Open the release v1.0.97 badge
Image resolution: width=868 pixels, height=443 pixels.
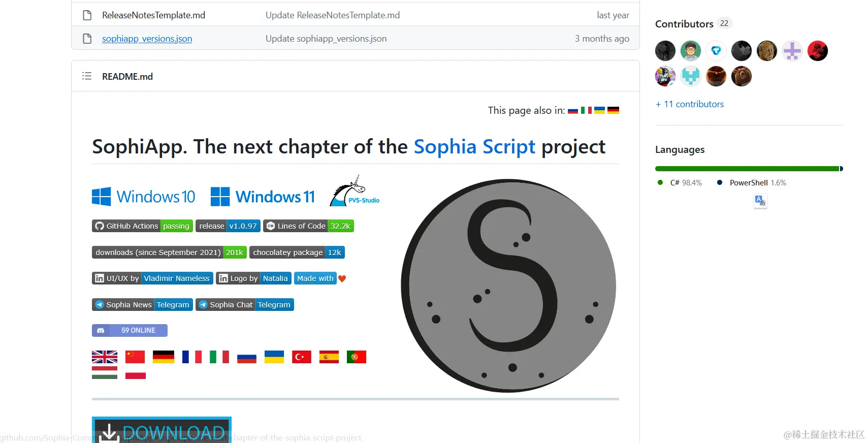(228, 226)
